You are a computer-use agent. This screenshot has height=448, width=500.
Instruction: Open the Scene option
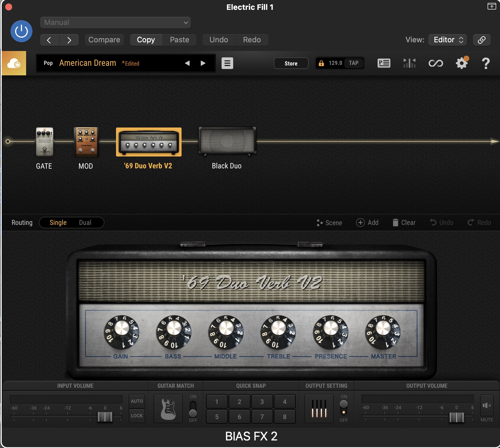329,223
